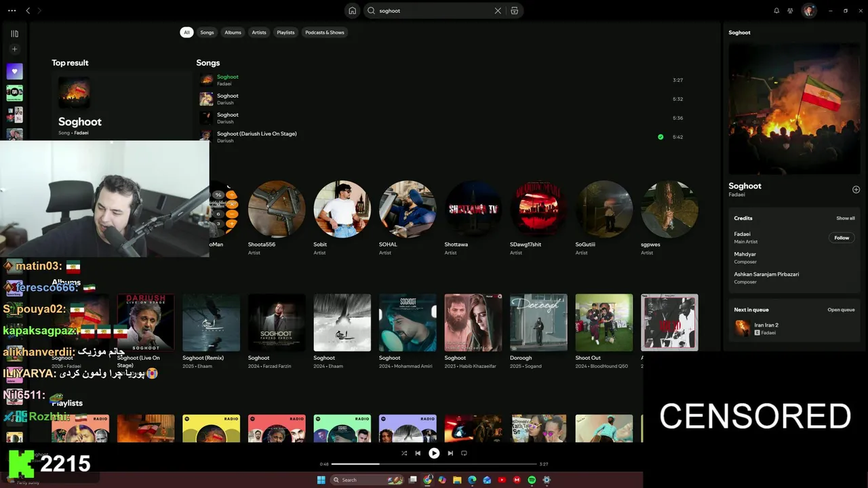Open the notifications bell
The height and width of the screenshot is (488, 868).
(776, 11)
